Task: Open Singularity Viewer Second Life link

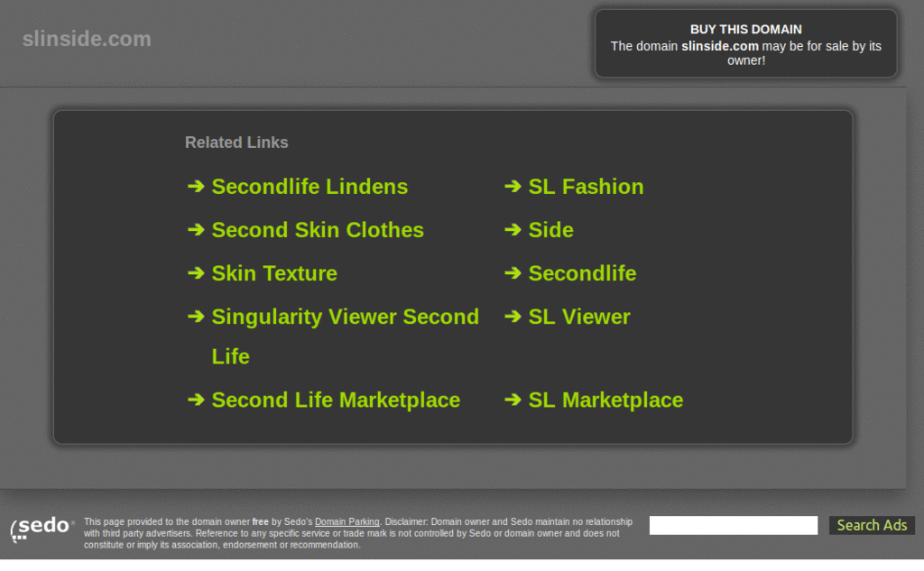Action: click(345, 336)
